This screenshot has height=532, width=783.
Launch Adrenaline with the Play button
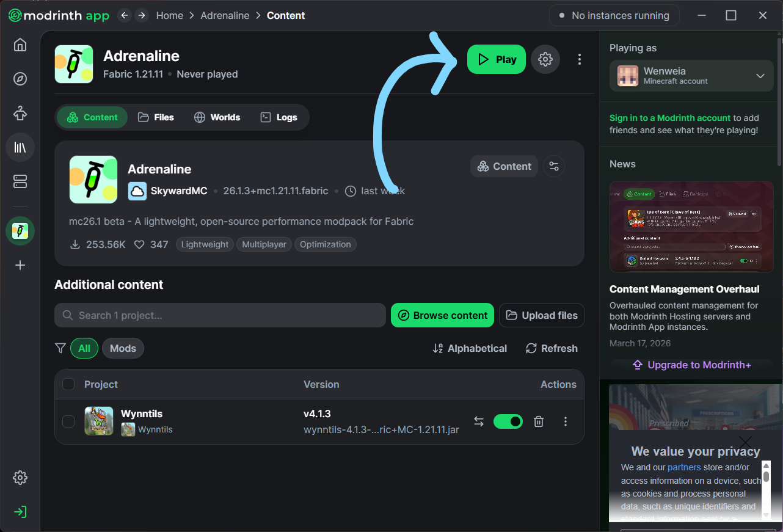pyautogui.click(x=497, y=59)
